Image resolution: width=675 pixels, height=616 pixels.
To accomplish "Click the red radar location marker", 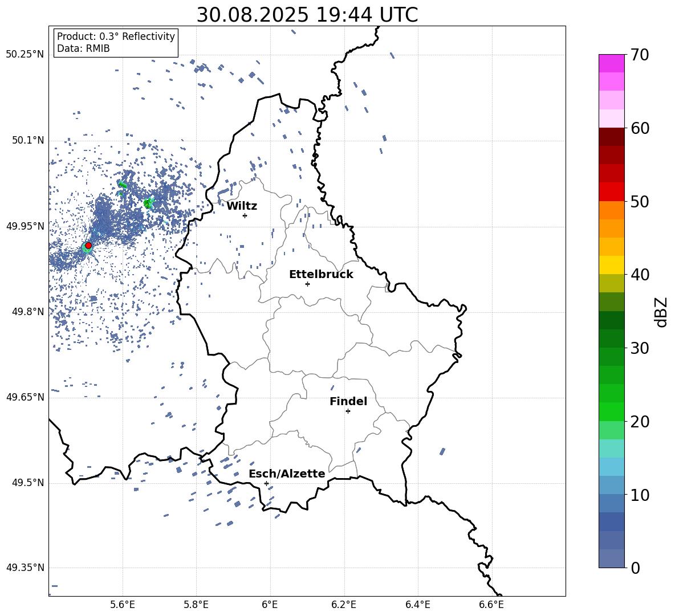I will point(88,245).
